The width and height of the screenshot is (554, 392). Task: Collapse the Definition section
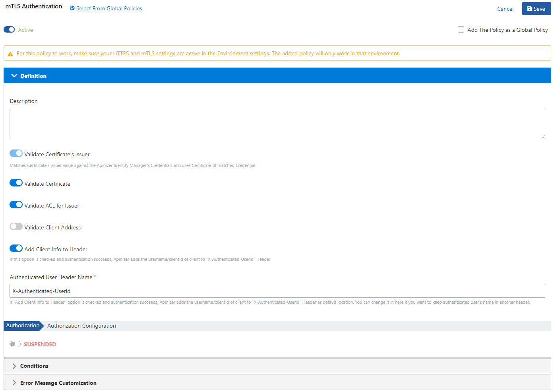pos(33,75)
